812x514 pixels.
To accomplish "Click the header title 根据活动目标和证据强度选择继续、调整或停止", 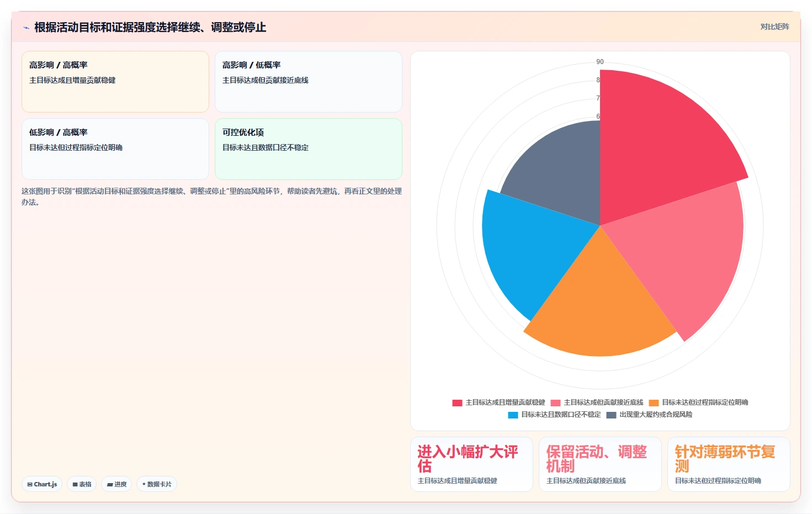I will pyautogui.click(x=150, y=27).
